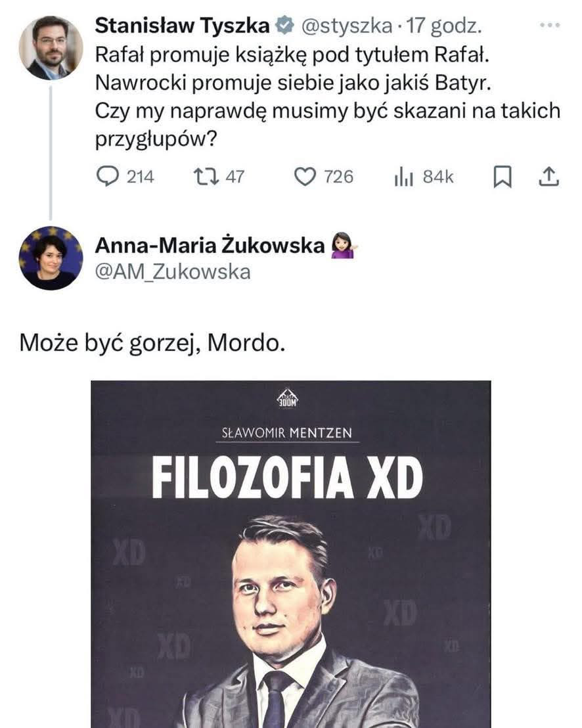Screen dimensions: 582x728
Task: View analytics showing 84k views
Action: pos(403,176)
